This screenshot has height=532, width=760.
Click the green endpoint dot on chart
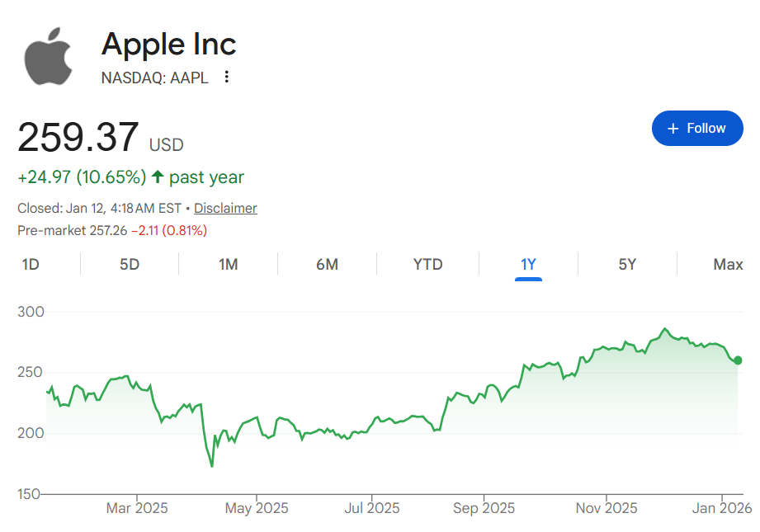coord(738,360)
